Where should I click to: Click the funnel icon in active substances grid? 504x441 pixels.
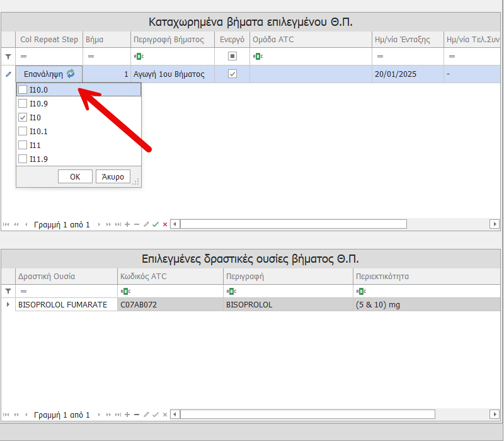pyautogui.click(x=8, y=291)
